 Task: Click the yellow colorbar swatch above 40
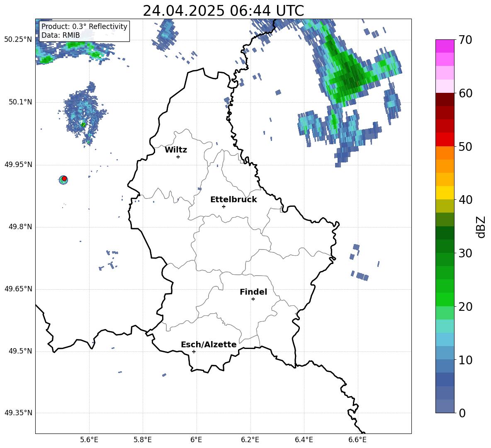coord(445,193)
